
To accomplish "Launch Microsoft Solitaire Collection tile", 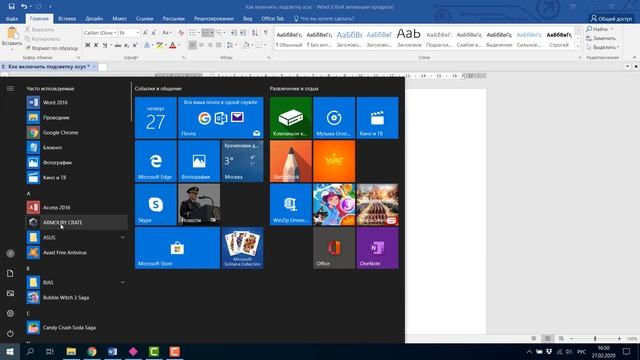I will click(x=242, y=248).
